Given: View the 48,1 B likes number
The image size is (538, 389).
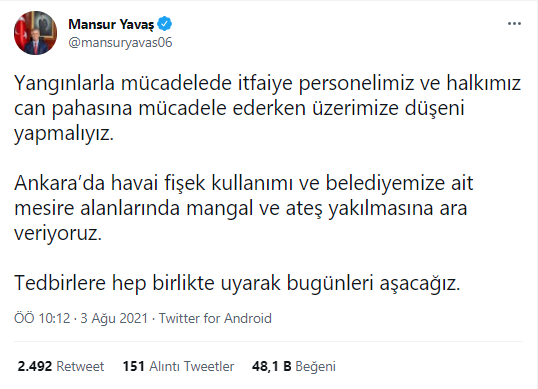Looking at the screenshot, I should point(271,366).
